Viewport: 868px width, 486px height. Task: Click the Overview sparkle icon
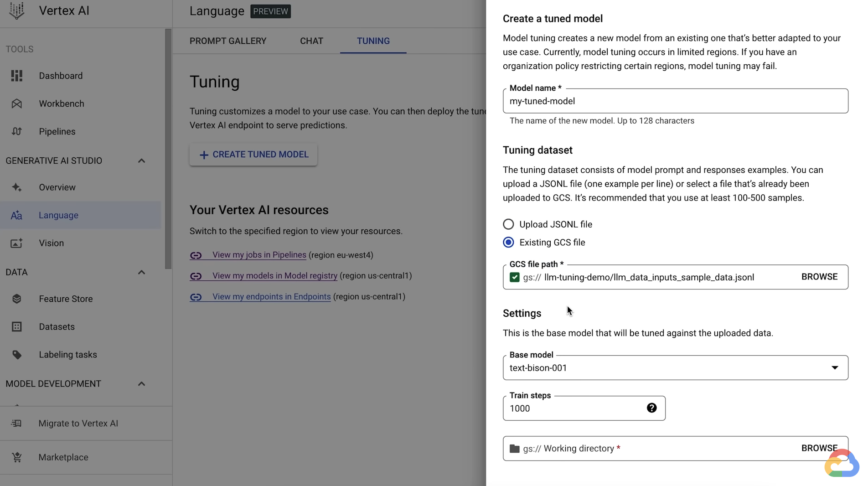coord(17,187)
